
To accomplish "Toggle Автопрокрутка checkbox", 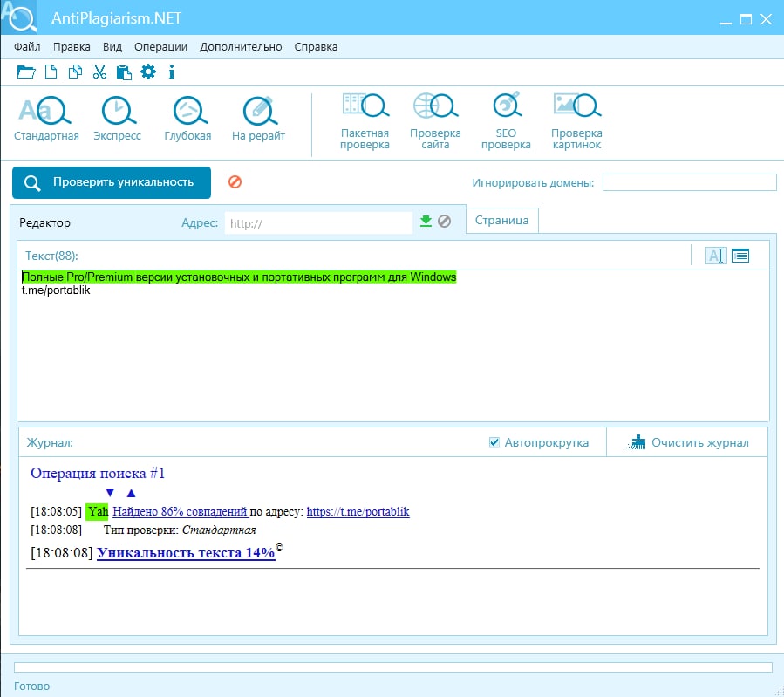I will 494,442.
